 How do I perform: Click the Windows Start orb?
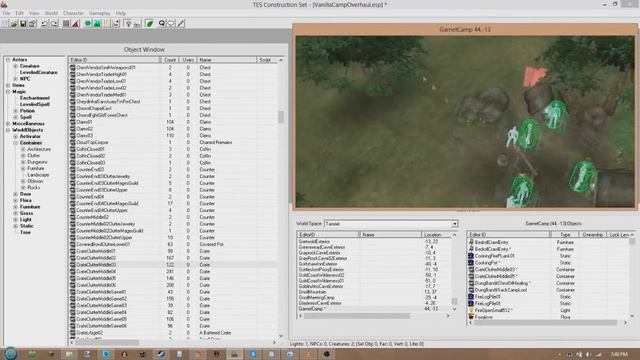point(10,353)
